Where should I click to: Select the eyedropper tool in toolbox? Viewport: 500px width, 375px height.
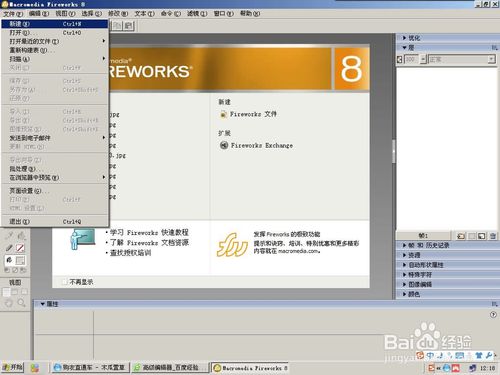(x=9, y=236)
